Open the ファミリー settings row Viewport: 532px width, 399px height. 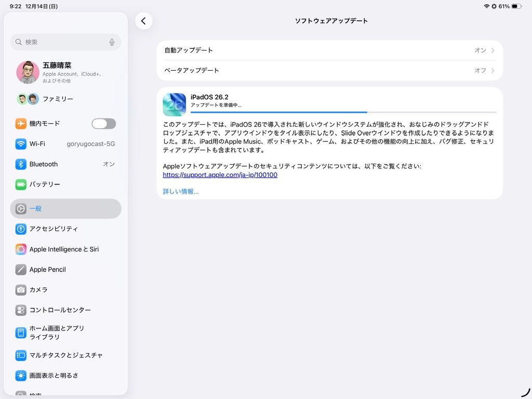coord(66,99)
